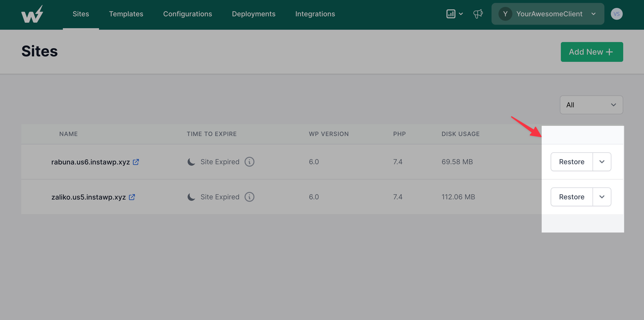
Task: Open the Deployments tab
Action: point(253,14)
